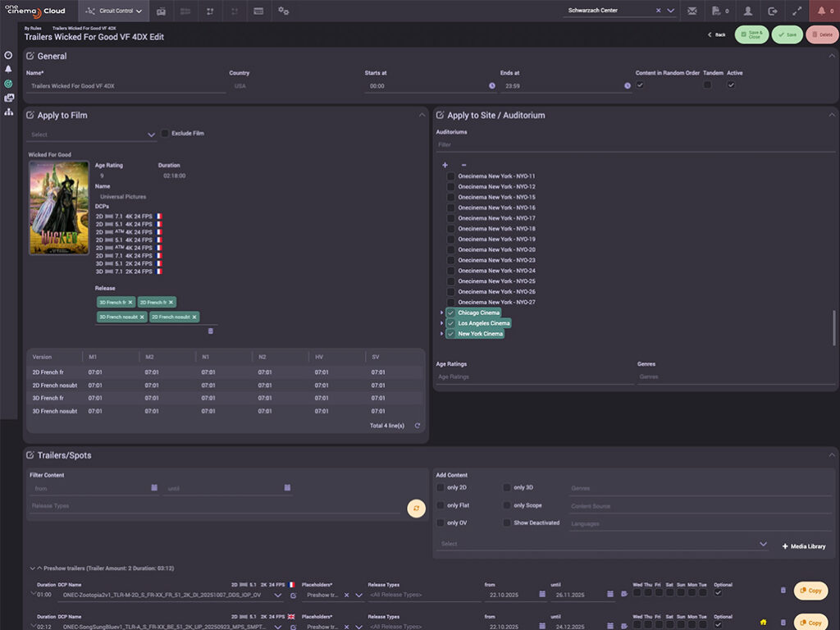This screenshot has height=630, width=840.
Task: Click the hierarchy tree icon in the left sidebar
Action: (x=8, y=112)
